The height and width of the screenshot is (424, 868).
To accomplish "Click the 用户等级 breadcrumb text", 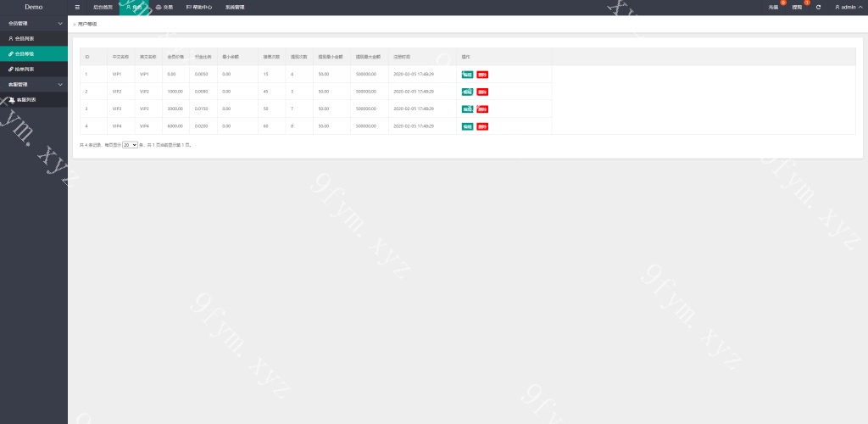I will tap(87, 25).
